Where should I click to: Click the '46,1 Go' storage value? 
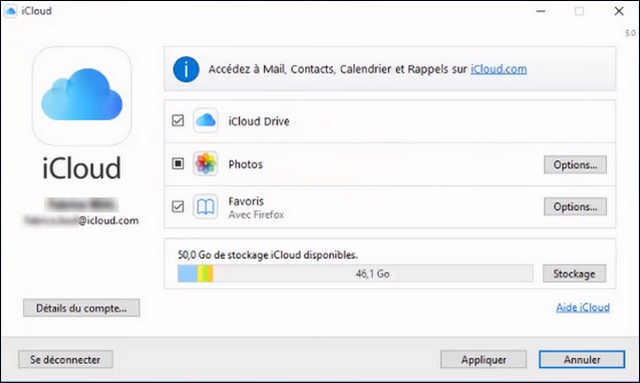point(372,274)
